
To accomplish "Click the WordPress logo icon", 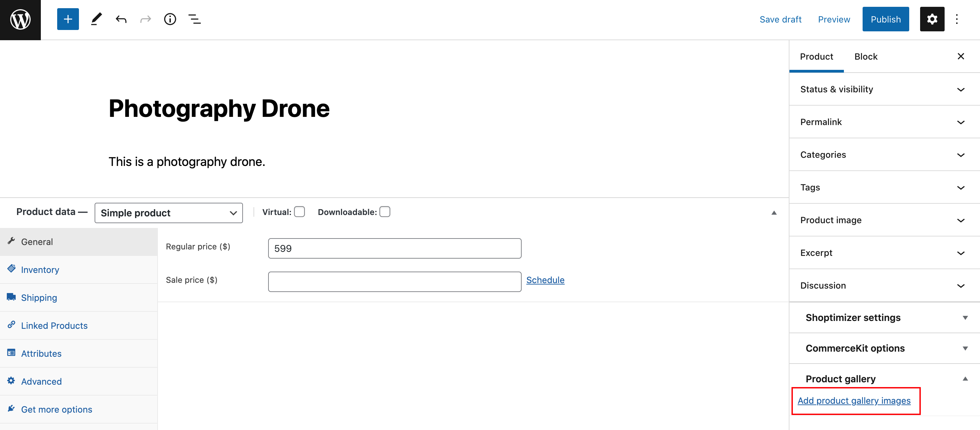I will point(21,19).
